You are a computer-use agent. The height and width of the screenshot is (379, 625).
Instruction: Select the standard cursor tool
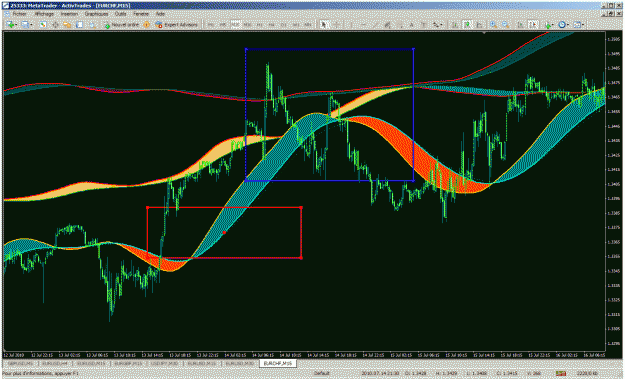point(324,25)
